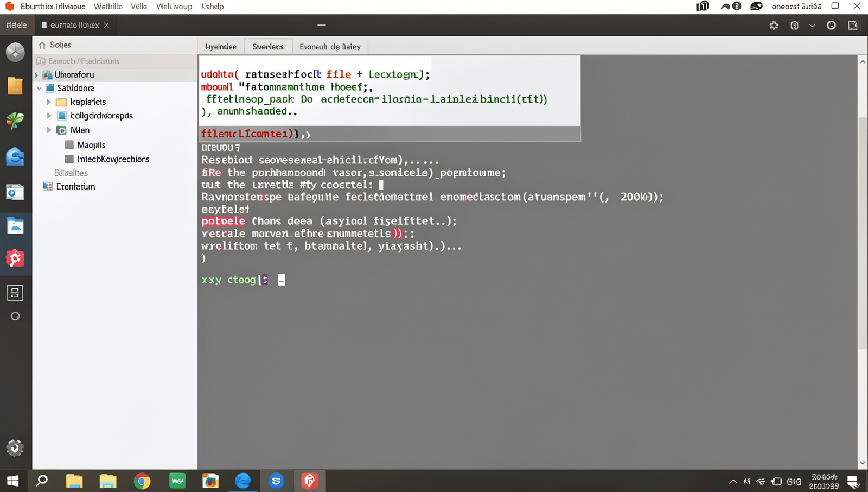Select the ridele tab

pyautogui.click(x=16, y=26)
